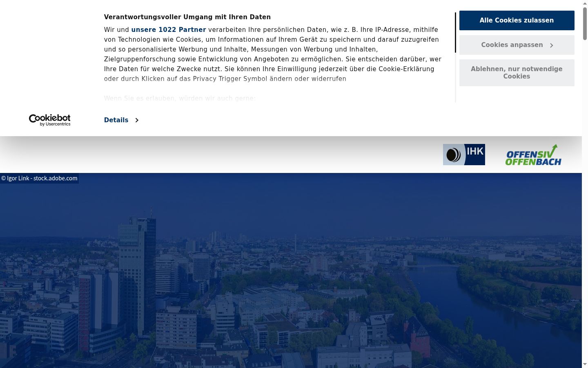Open the Offensiv Offenbach logo
The image size is (588, 368).
(x=533, y=155)
